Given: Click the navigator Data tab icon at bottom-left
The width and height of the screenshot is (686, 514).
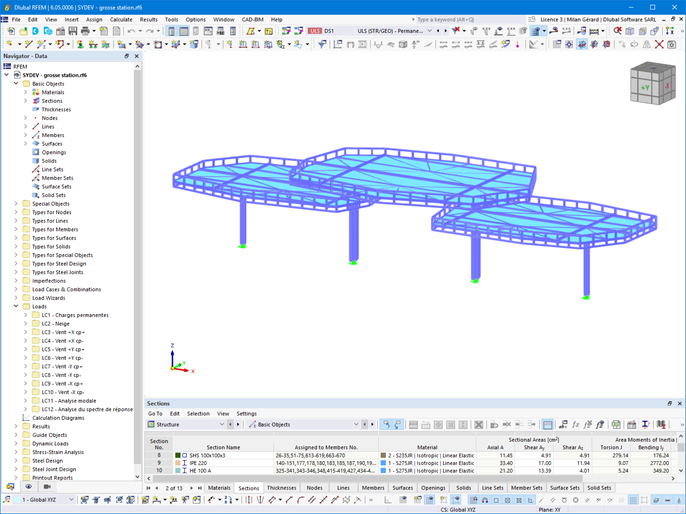Looking at the screenshot, I should [x=10, y=486].
